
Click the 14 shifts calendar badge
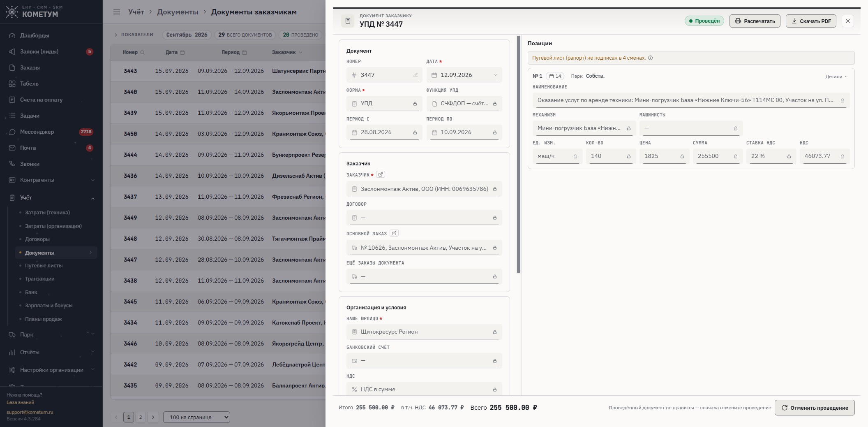pyautogui.click(x=555, y=76)
